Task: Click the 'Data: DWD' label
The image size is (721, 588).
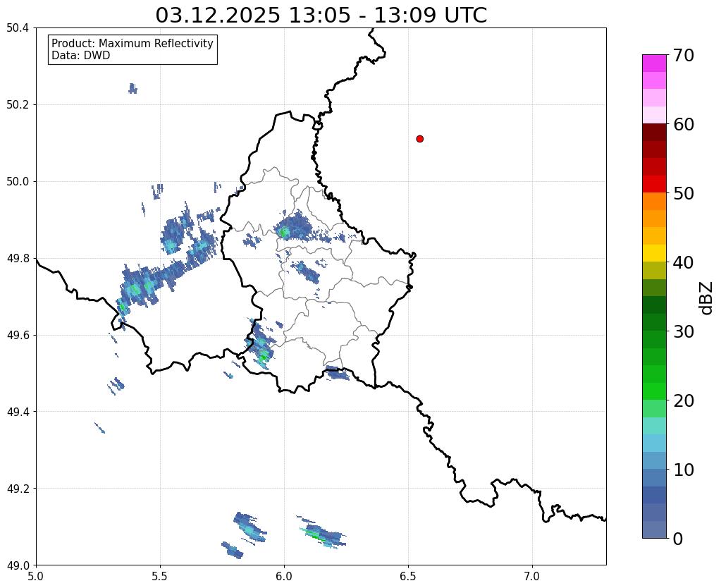Action: point(81,56)
